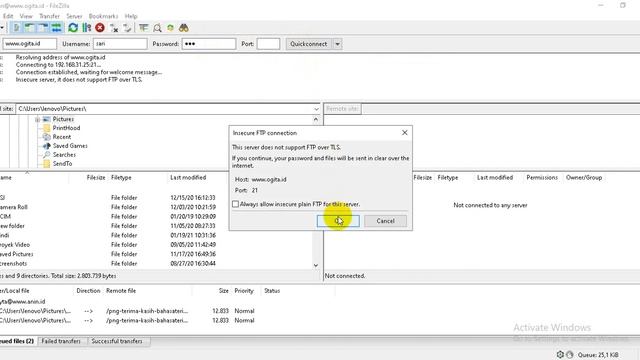The image size is (640, 360).
Task: Click the Quickconnect button
Action: (x=309, y=44)
